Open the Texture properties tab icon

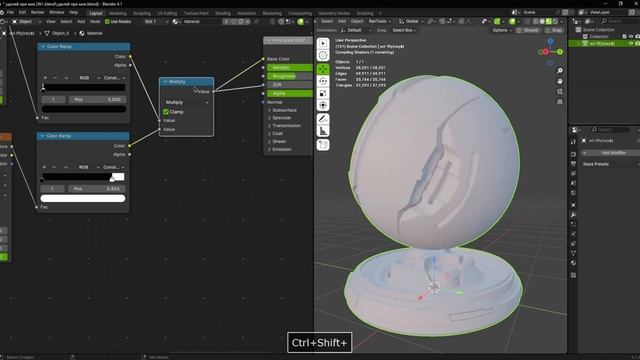click(573, 275)
